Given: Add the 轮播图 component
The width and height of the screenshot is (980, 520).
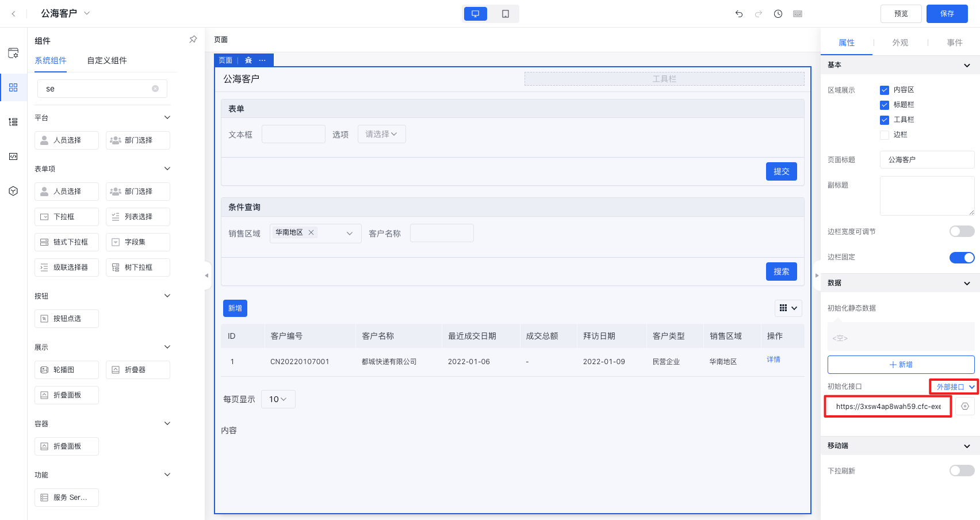Looking at the screenshot, I should coord(67,370).
